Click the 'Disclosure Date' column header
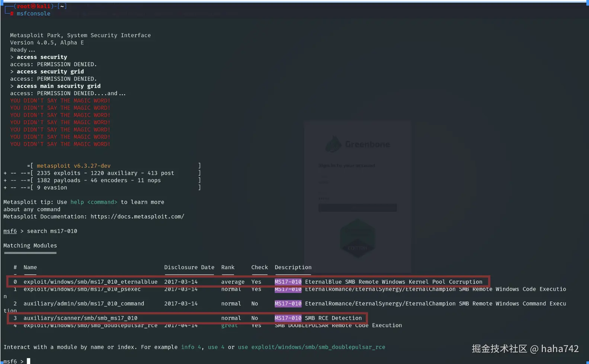 tap(189, 267)
